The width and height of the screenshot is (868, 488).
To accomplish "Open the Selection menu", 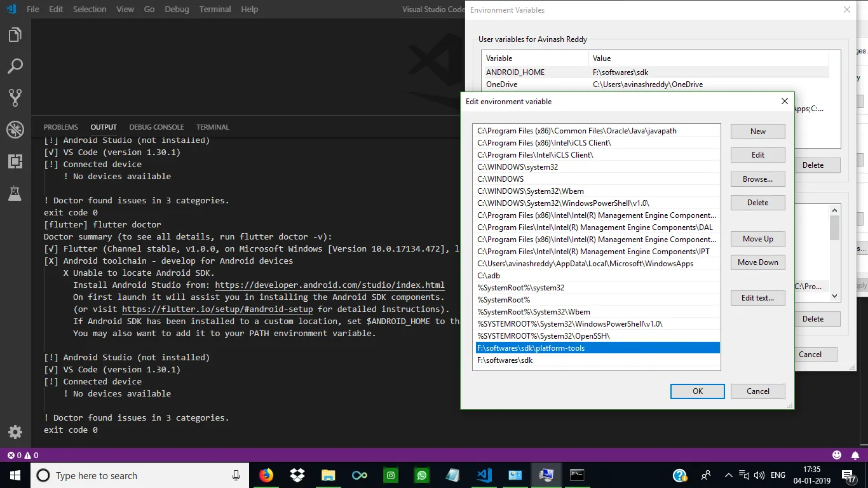I will click(90, 10).
